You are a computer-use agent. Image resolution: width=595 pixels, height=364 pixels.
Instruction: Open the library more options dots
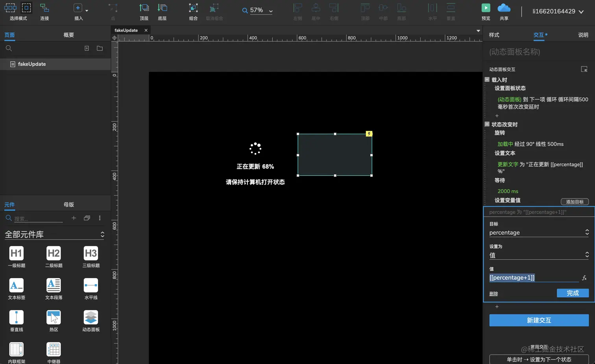(100, 218)
